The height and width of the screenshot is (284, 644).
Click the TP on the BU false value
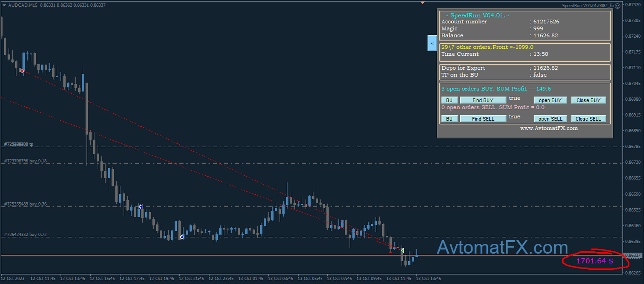[x=540, y=75]
